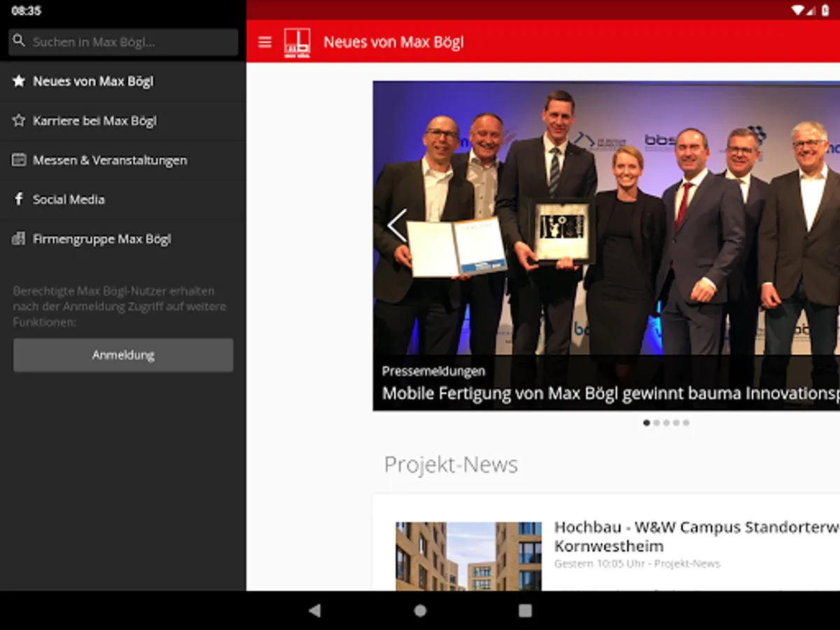Select the outline star icon beside Karriere

19,120
